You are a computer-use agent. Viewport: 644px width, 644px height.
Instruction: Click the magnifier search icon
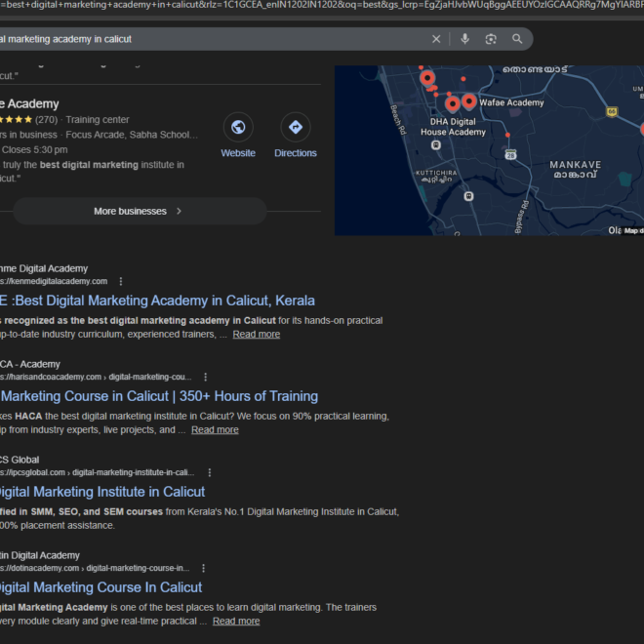tap(517, 39)
